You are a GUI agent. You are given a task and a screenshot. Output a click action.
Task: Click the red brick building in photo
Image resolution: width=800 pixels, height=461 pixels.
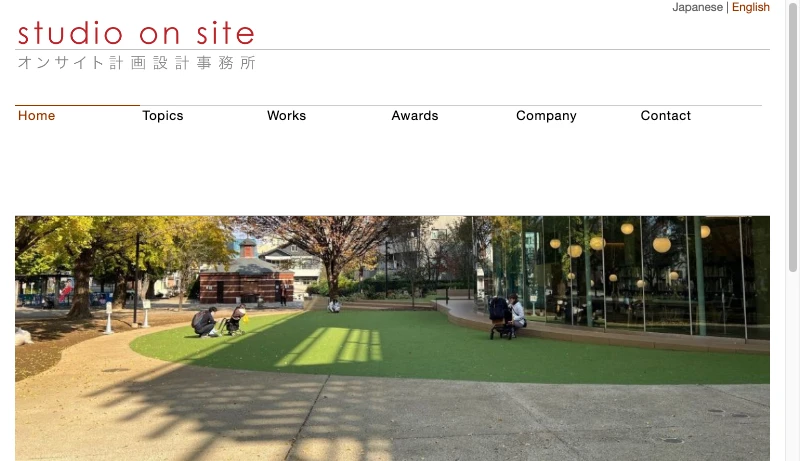click(246, 279)
